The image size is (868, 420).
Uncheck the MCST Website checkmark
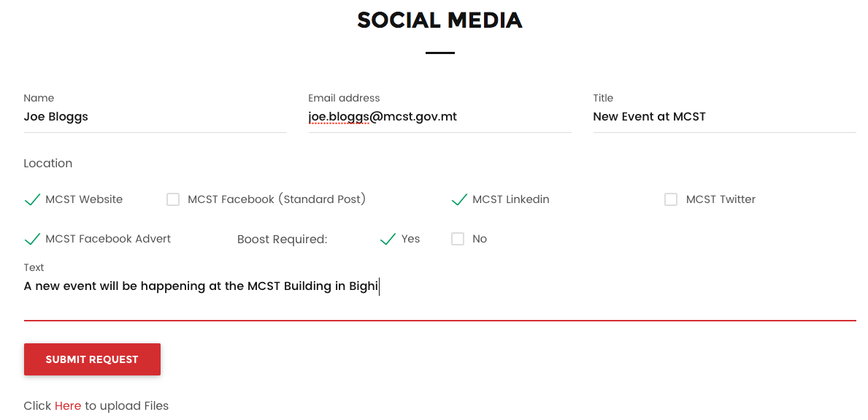click(x=32, y=199)
